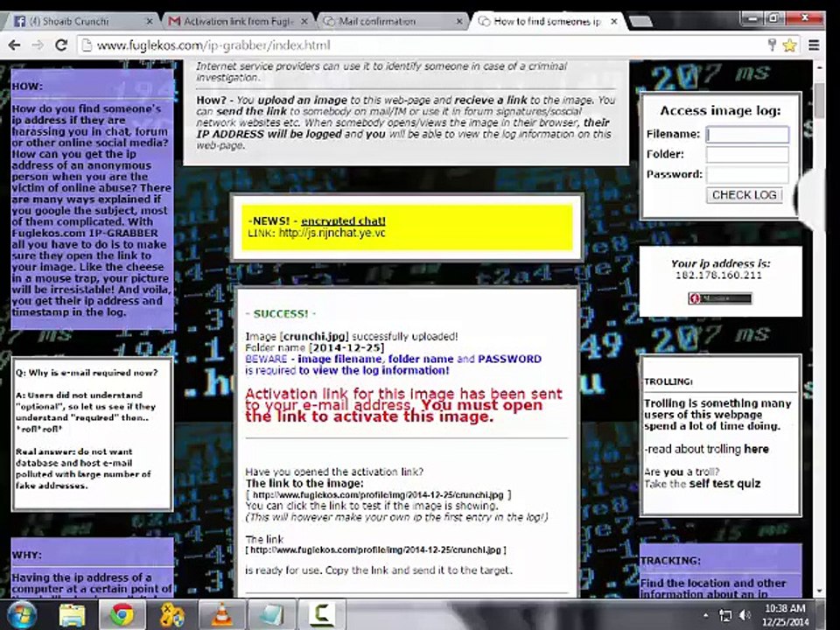Close the Mail confirmation tab

pyautogui.click(x=459, y=21)
